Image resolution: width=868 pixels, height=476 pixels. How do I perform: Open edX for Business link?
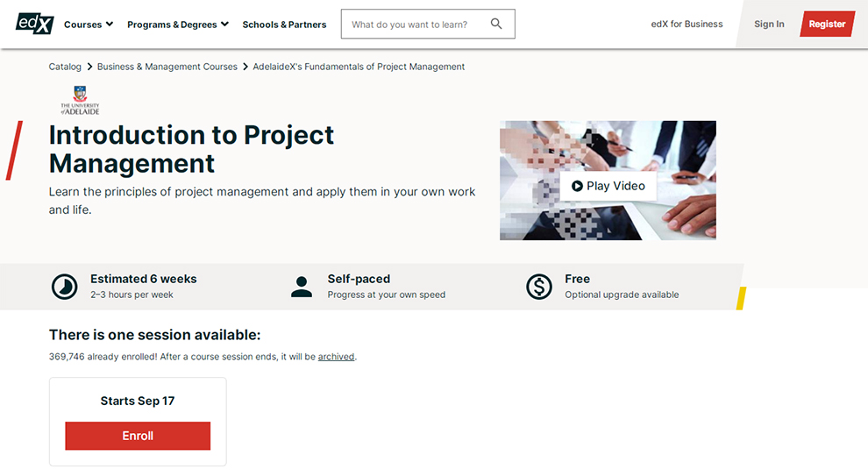(x=687, y=24)
